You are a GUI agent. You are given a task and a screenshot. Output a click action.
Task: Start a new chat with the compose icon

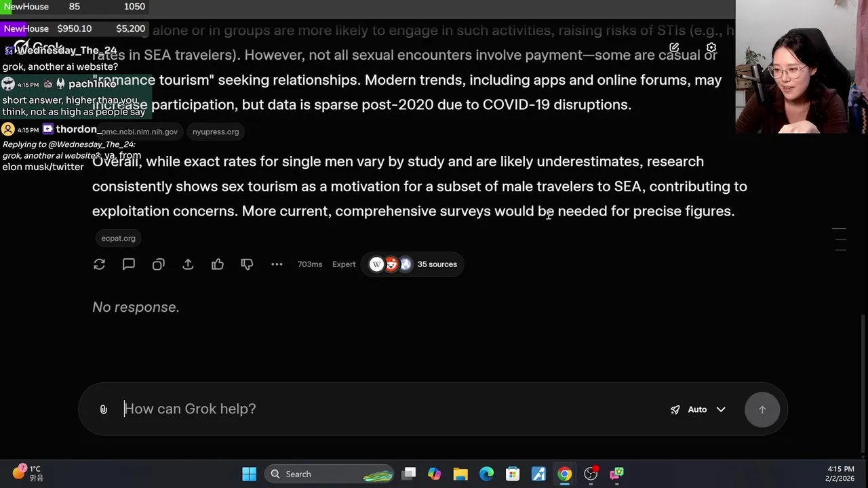pyautogui.click(x=674, y=47)
